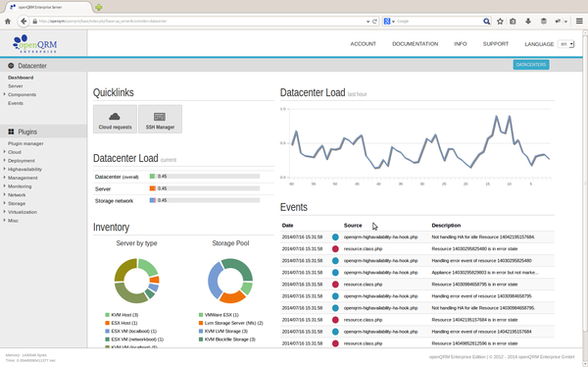
Task: Open the bookmarks list icon
Action: (x=513, y=22)
